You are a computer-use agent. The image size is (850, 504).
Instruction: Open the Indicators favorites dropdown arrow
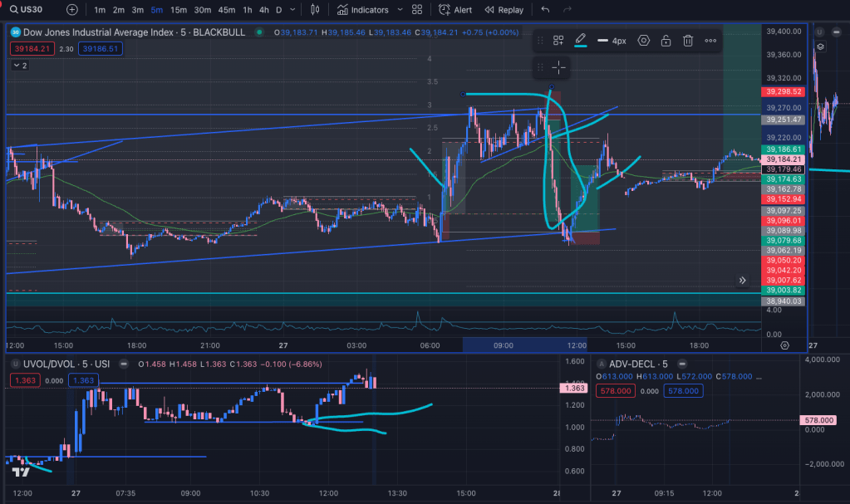(398, 10)
